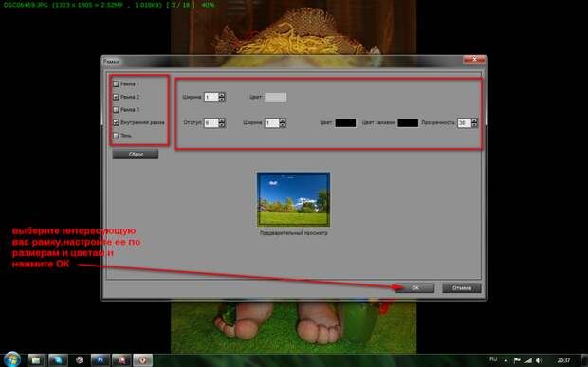The image size is (588, 367).
Task: Click the Отступ offset input field
Action: click(x=211, y=123)
